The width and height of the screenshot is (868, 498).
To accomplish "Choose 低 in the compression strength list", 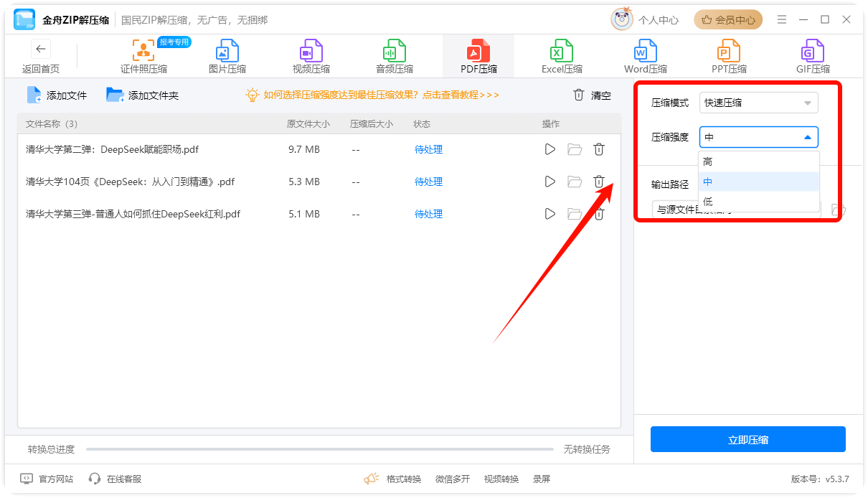I will 758,202.
